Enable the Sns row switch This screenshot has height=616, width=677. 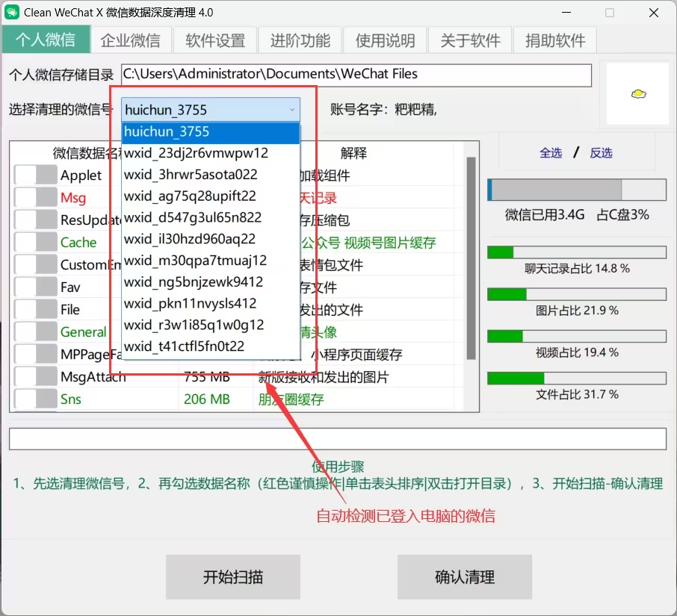point(35,399)
